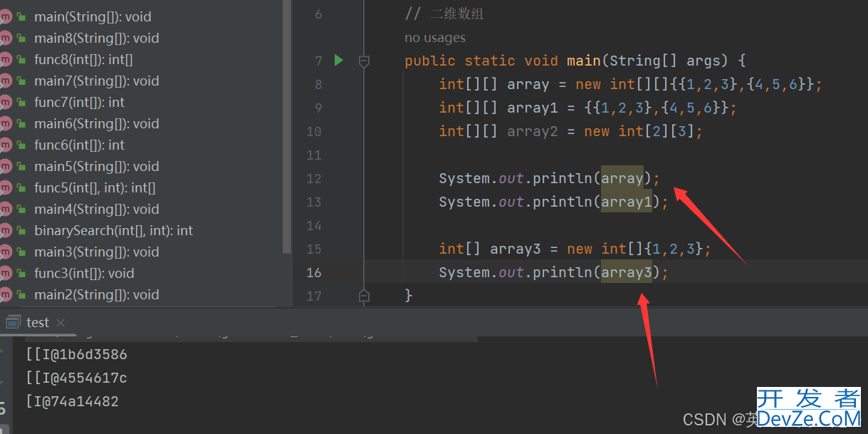This screenshot has height=434, width=868.
Task: Click the 'no usages' hint above main
Action: (x=435, y=38)
